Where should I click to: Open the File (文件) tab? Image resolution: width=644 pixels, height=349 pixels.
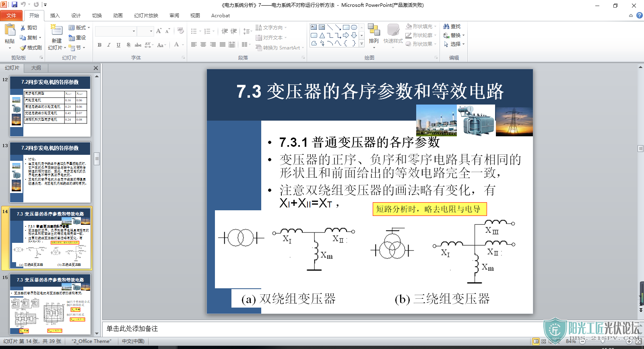(x=11, y=15)
